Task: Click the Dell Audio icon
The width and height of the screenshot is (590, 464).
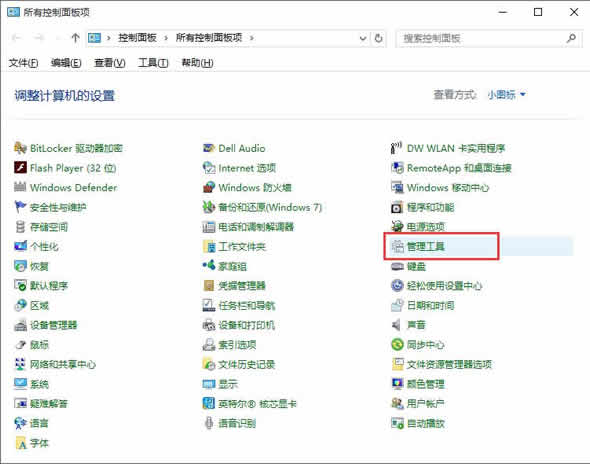Action: 209,148
